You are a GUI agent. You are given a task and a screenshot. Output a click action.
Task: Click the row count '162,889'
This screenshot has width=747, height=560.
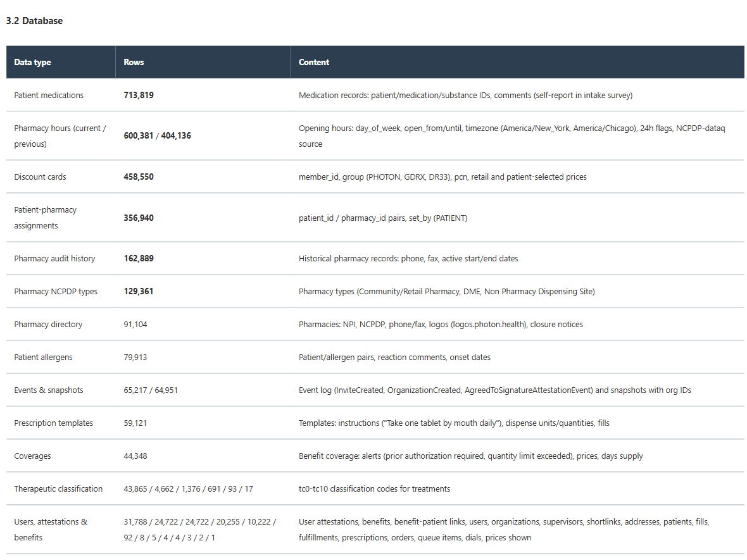(139, 259)
